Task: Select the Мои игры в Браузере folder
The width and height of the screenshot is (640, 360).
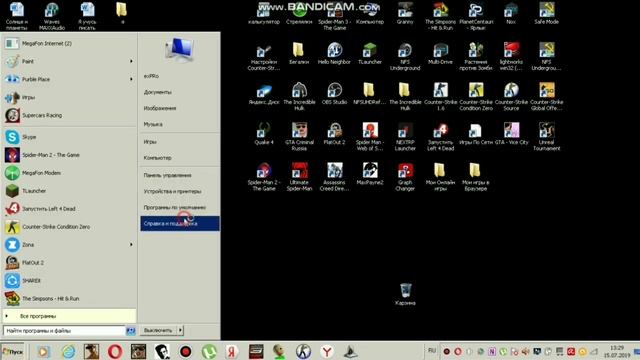Action: tap(476, 176)
